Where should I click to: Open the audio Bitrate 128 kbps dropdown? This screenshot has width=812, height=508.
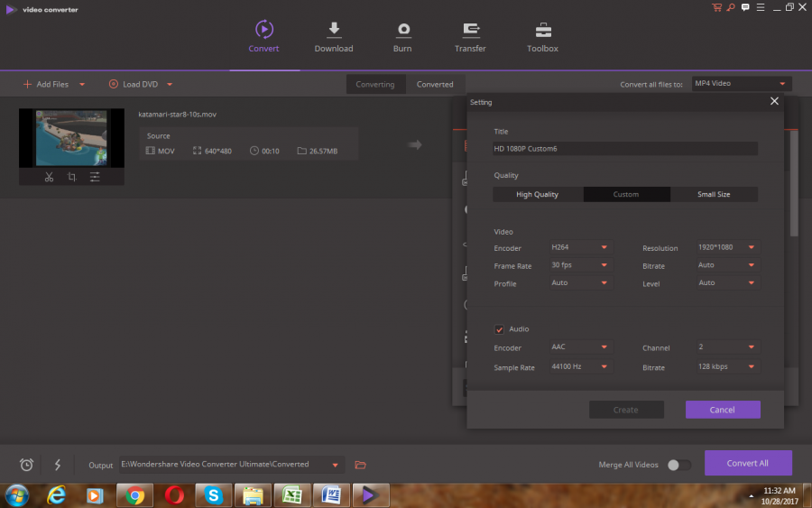pos(727,366)
